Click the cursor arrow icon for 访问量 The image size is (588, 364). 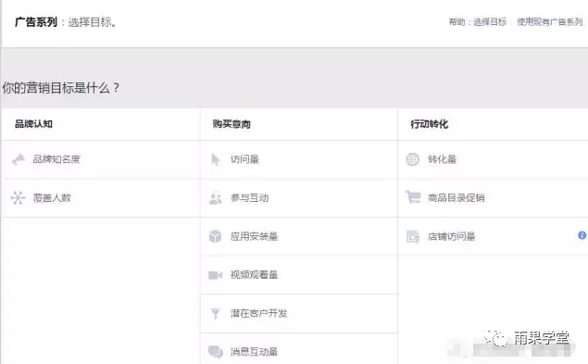pyautogui.click(x=215, y=159)
